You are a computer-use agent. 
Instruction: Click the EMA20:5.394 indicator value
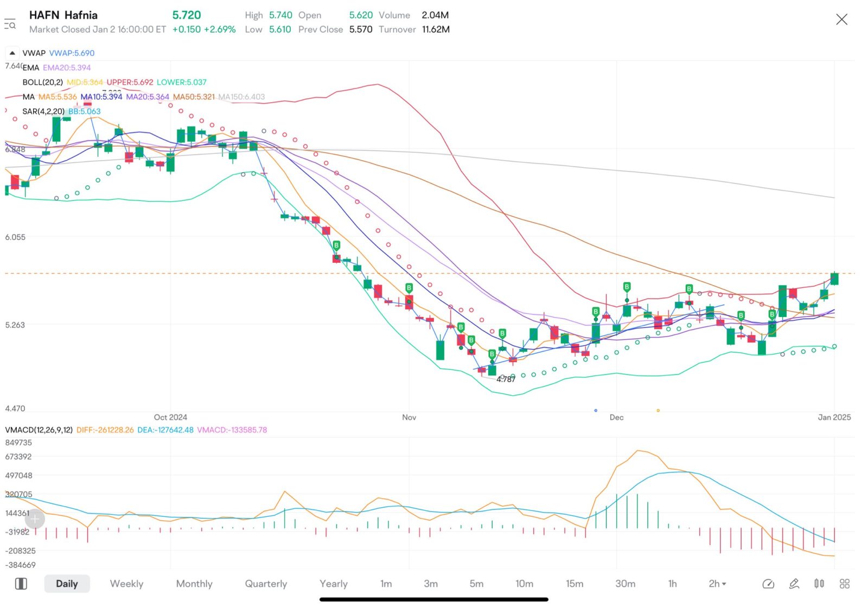pos(67,67)
